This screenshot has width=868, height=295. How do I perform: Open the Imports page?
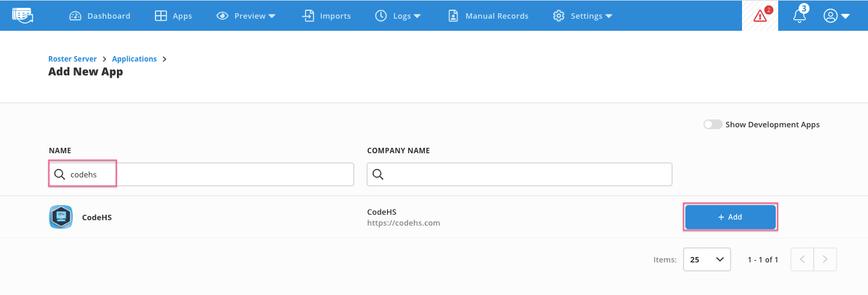(x=326, y=16)
